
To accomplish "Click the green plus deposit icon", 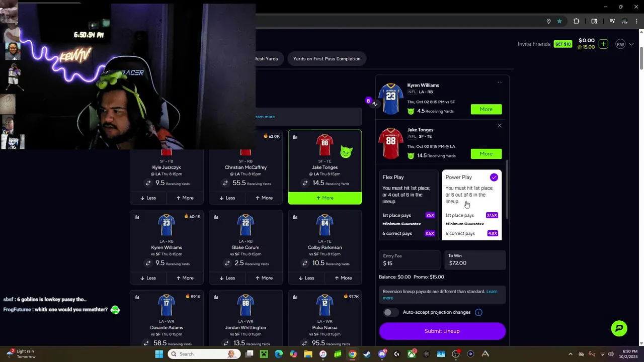I will coord(603,44).
